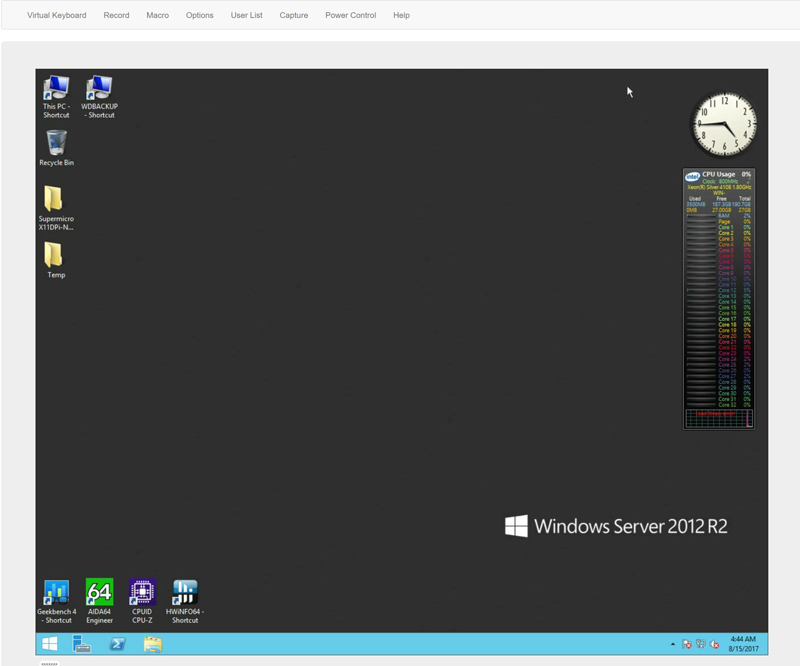Click the 'Core 1' row in CPU gadget
The image size is (800, 666).
coord(719,228)
